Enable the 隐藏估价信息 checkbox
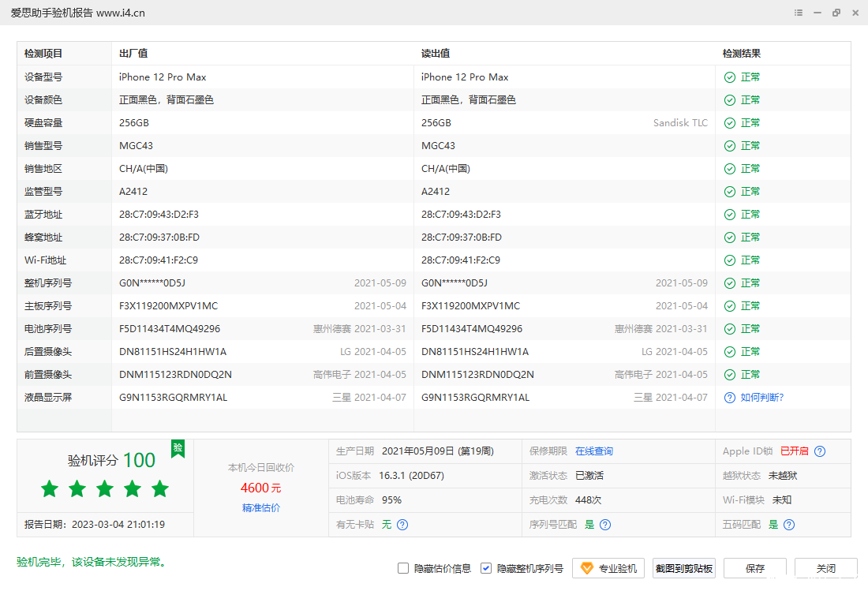The width and height of the screenshot is (868, 591). (x=403, y=568)
